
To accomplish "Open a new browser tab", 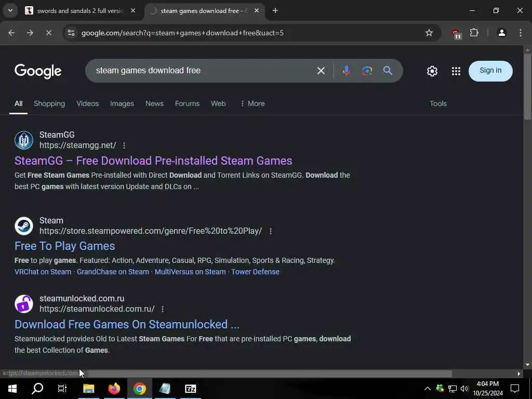I will pos(275,10).
